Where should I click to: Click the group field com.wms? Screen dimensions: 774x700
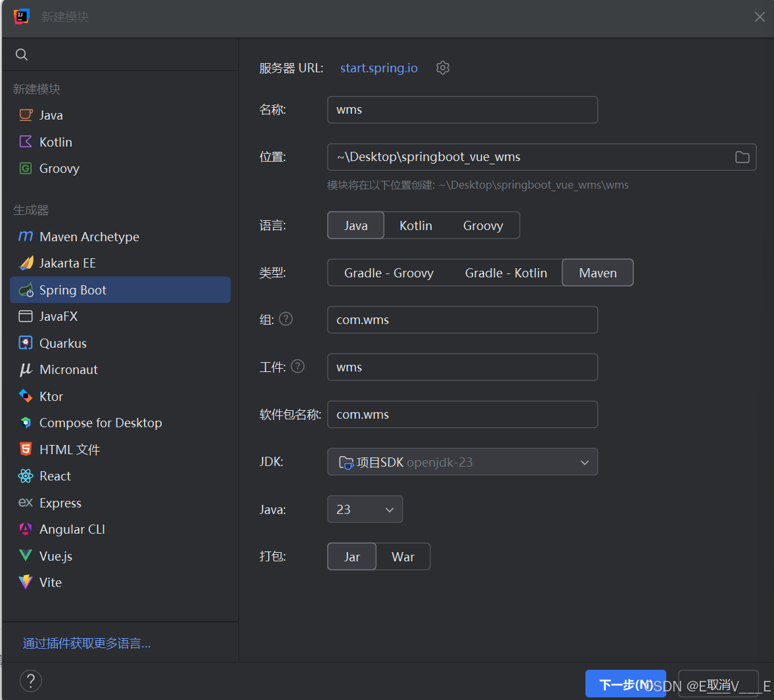(463, 319)
